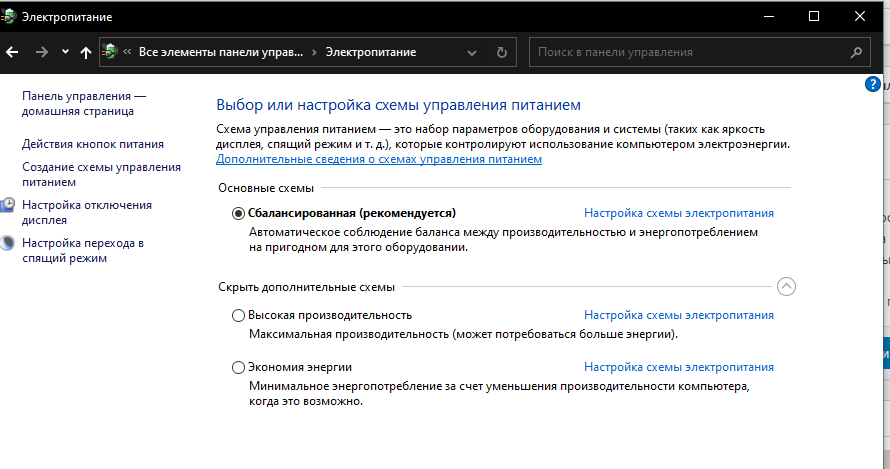Select the Сбалансированная (рекомендуется) radio button
The image size is (890, 469).
(x=238, y=213)
